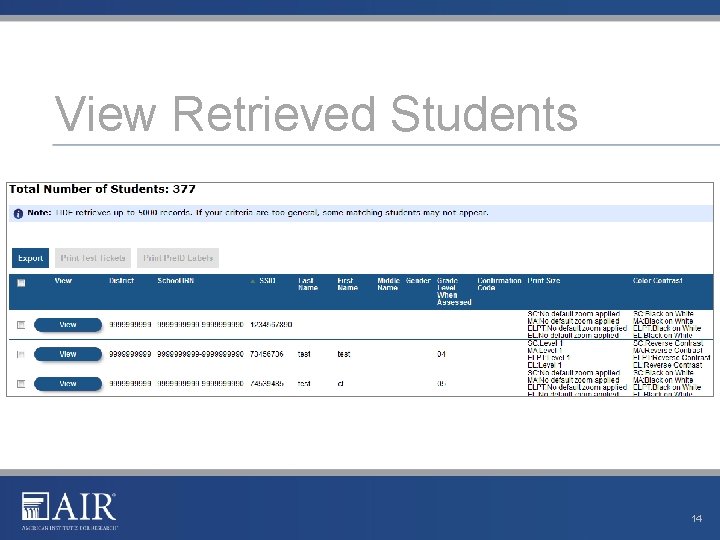The image size is (720, 540).
Task: Click the Middle Name column header
Action: (x=388, y=284)
